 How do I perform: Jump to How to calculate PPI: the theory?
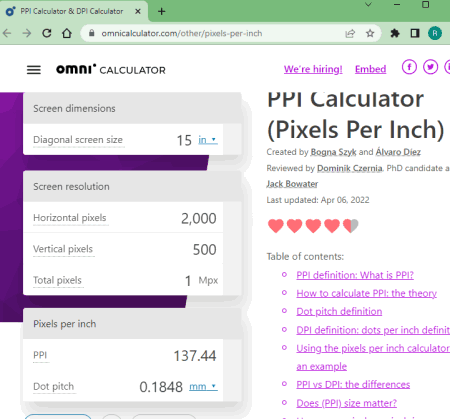click(366, 293)
